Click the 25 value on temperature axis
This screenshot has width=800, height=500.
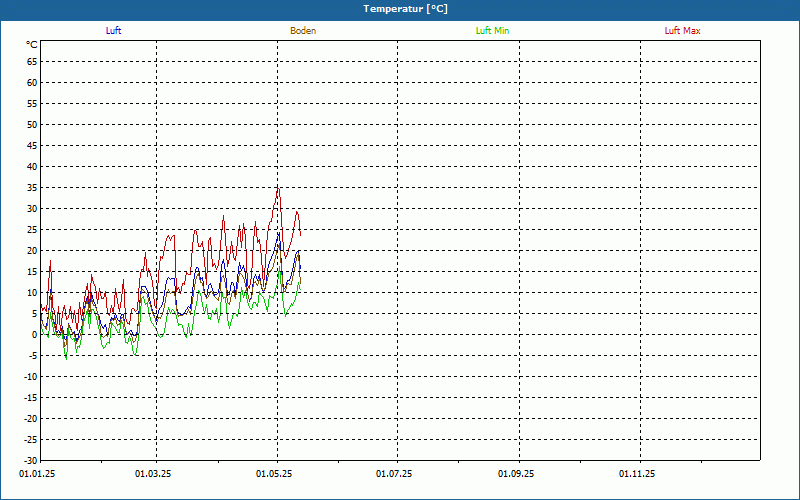coord(32,230)
